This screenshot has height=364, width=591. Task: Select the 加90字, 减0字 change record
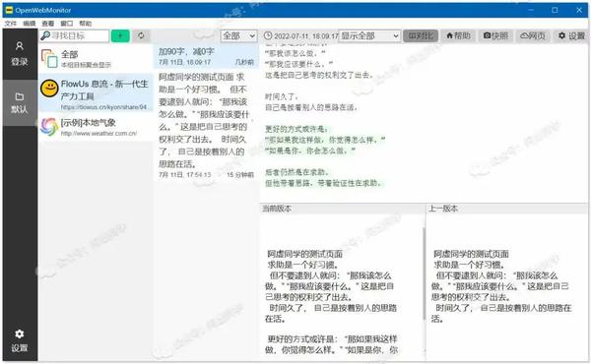pos(206,56)
